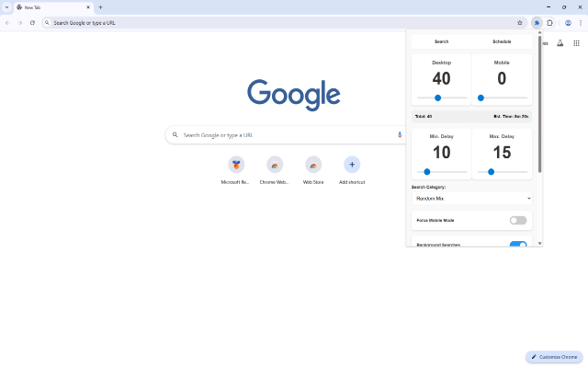
Task: Bookmark this tab with the star icon
Action: coord(520,23)
